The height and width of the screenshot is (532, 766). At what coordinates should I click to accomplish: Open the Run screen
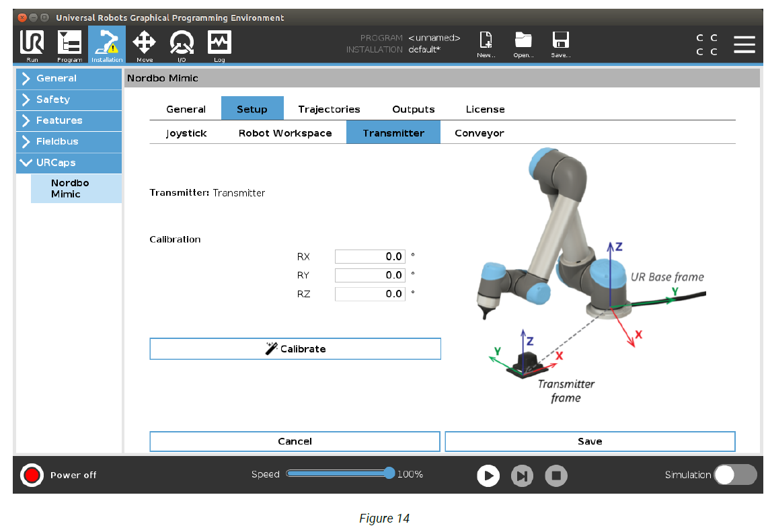[x=32, y=45]
